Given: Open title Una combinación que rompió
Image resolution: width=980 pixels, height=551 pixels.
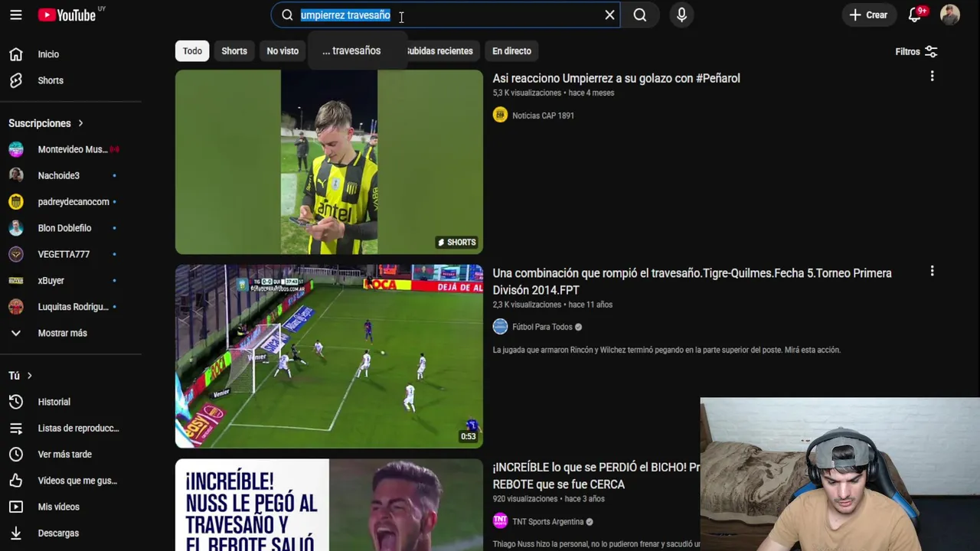Looking at the screenshot, I should [x=692, y=282].
